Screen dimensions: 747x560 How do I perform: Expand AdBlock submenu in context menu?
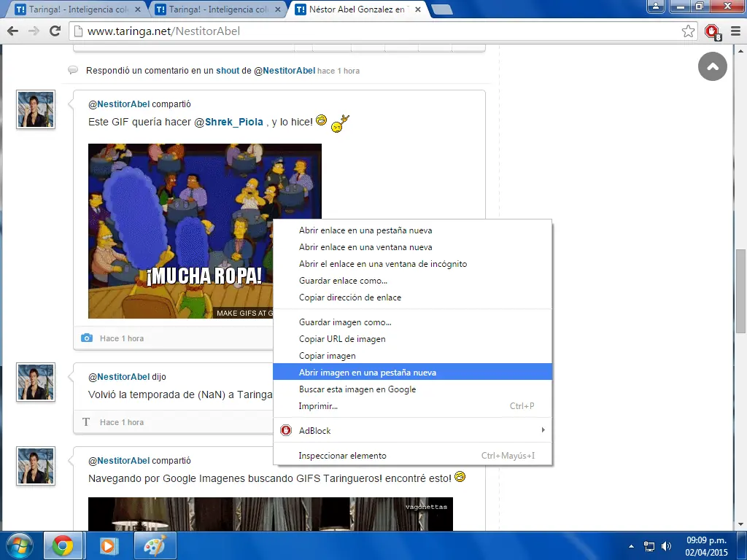[x=413, y=430]
